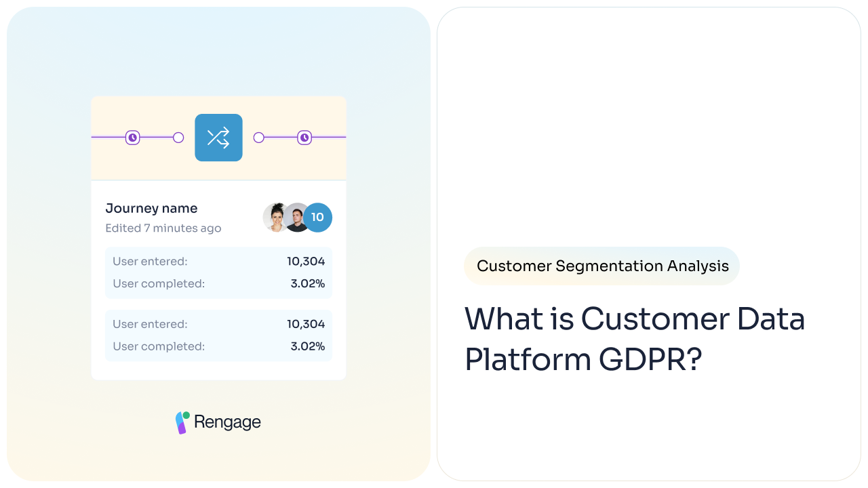Click the Edited 7 minutes ago text
Image resolution: width=868 pixels, height=488 pixels.
tap(163, 228)
